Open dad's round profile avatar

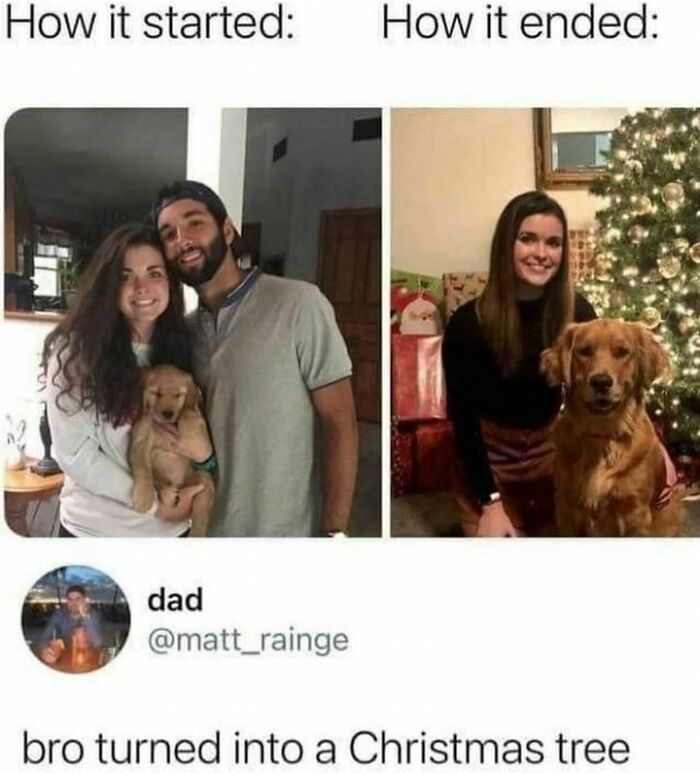coord(75,619)
